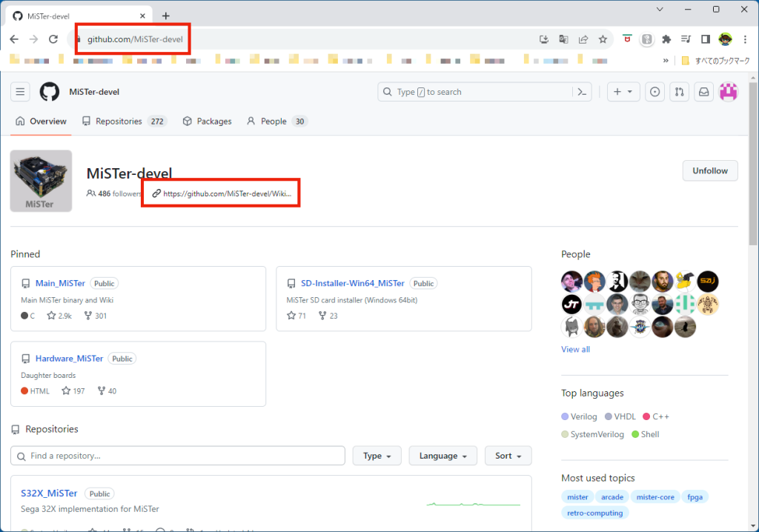The height and width of the screenshot is (532, 759).
Task: Open the GitHub hamburger navigation menu
Action: point(21,92)
